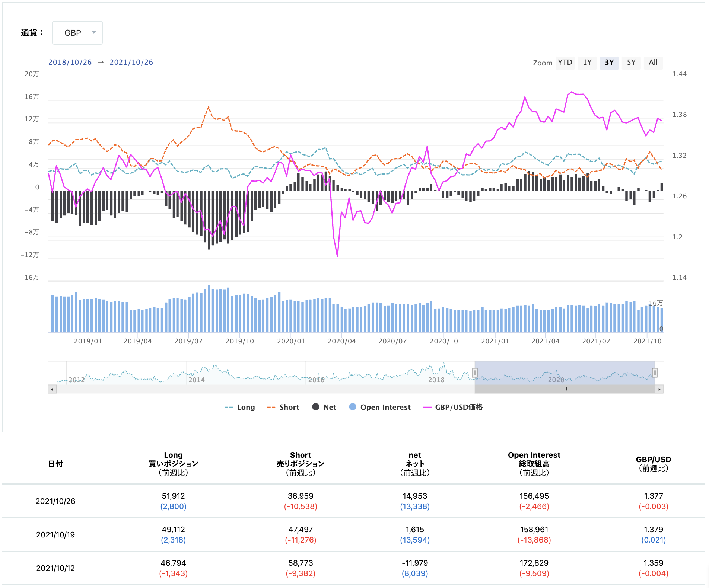Screen dimensions: 709x588
Task: Click Long value 51,912
Action: 174,496
